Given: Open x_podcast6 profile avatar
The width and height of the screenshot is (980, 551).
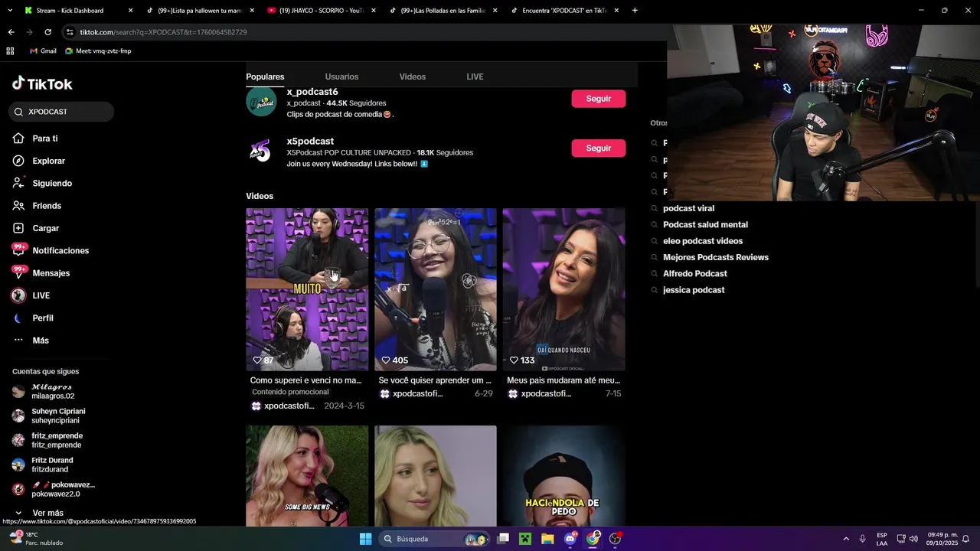Looking at the screenshot, I should (x=261, y=102).
